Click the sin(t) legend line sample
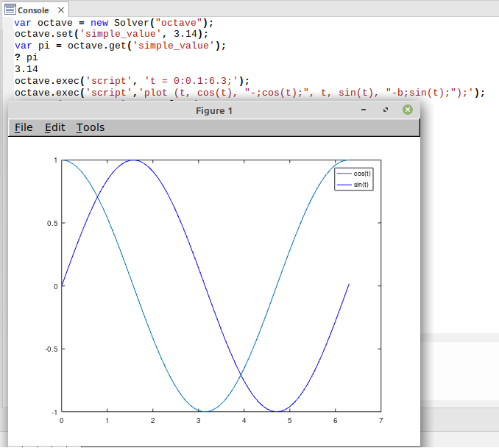 [344, 185]
